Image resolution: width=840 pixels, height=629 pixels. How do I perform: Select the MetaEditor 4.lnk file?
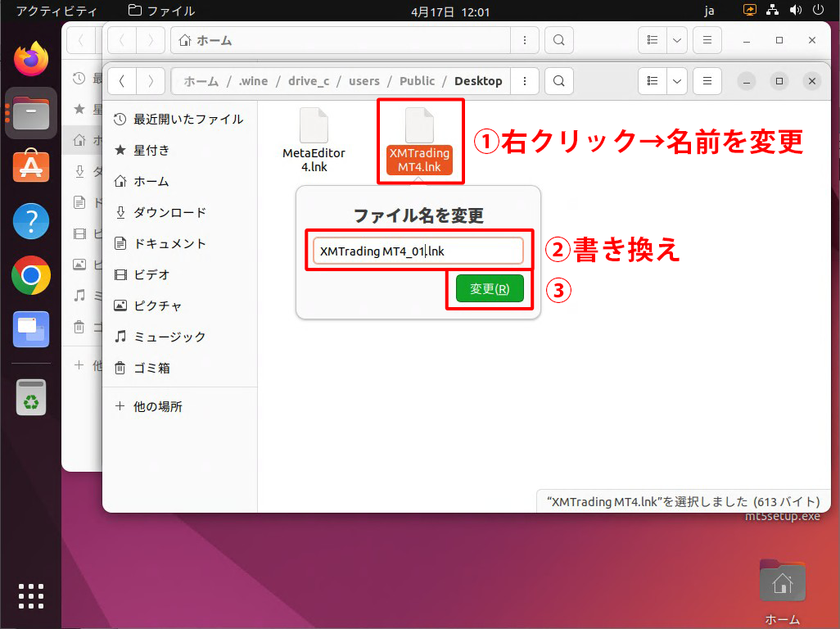pos(314,139)
